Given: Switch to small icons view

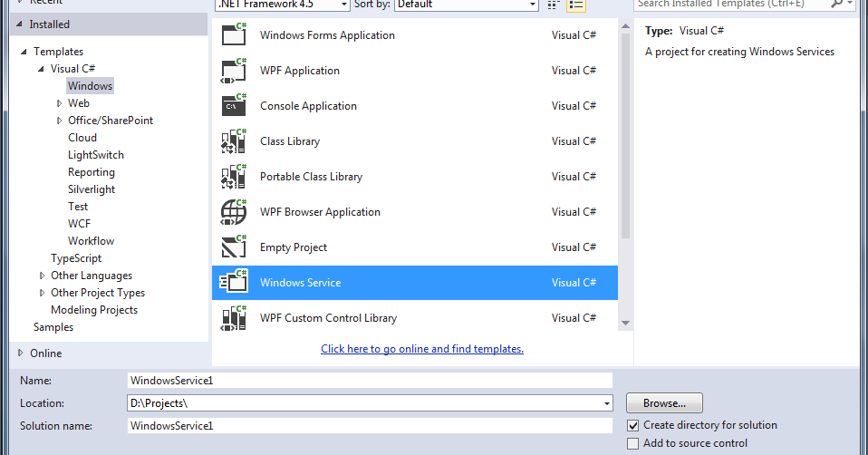Looking at the screenshot, I should (x=553, y=5).
